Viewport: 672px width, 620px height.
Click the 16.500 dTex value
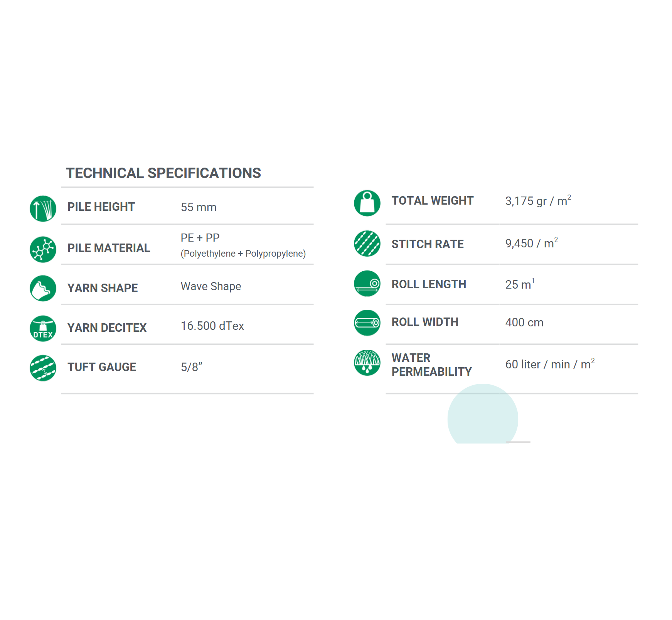click(x=212, y=326)
